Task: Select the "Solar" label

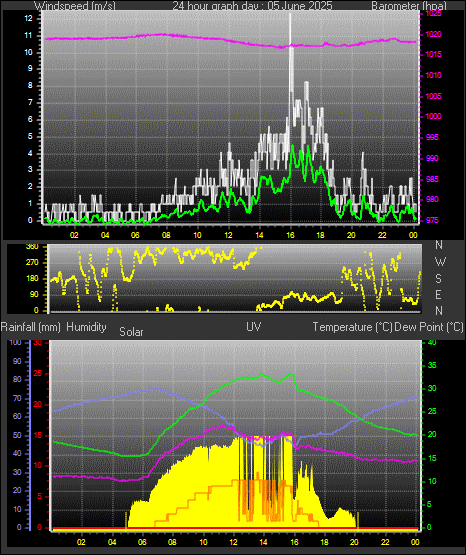Action: pos(131,332)
